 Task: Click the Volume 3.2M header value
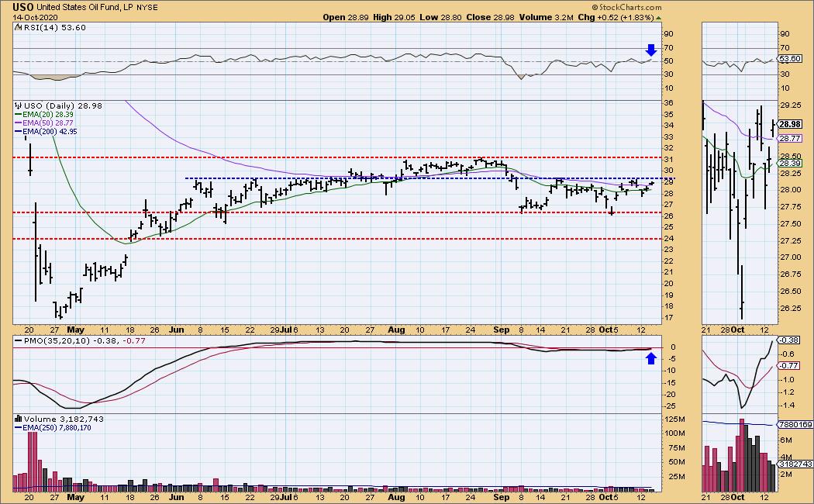(x=546, y=17)
